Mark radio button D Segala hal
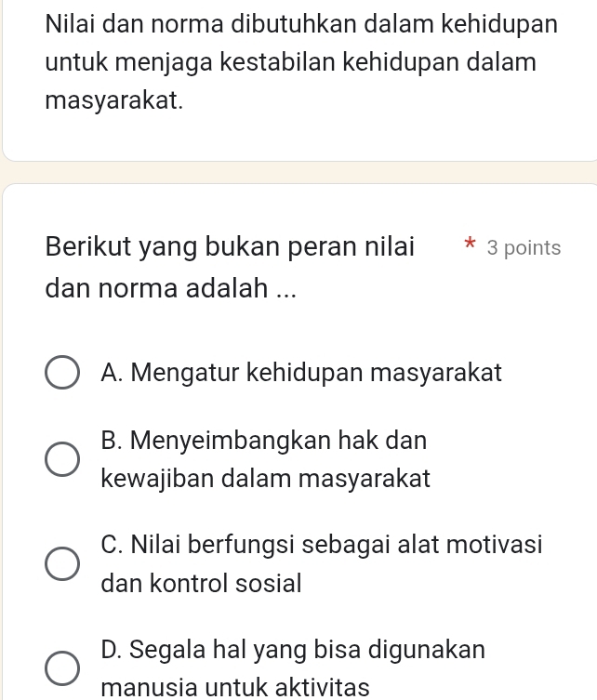The width and height of the screenshot is (597, 700). 62,668
